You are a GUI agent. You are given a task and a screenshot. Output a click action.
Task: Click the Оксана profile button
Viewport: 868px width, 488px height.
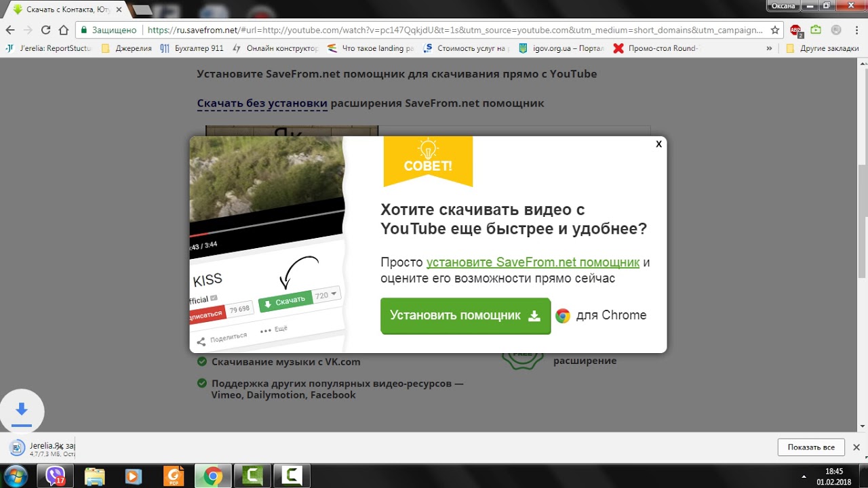[x=783, y=5]
